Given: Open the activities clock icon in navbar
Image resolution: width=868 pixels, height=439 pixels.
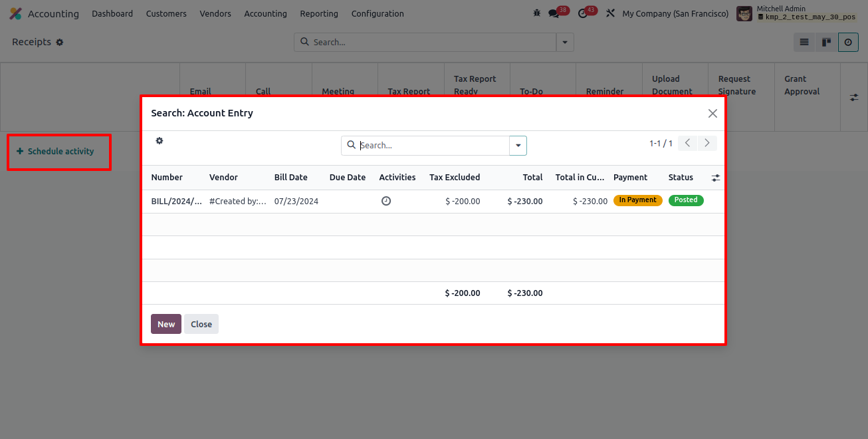Looking at the screenshot, I should pyautogui.click(x=583, y=13).
